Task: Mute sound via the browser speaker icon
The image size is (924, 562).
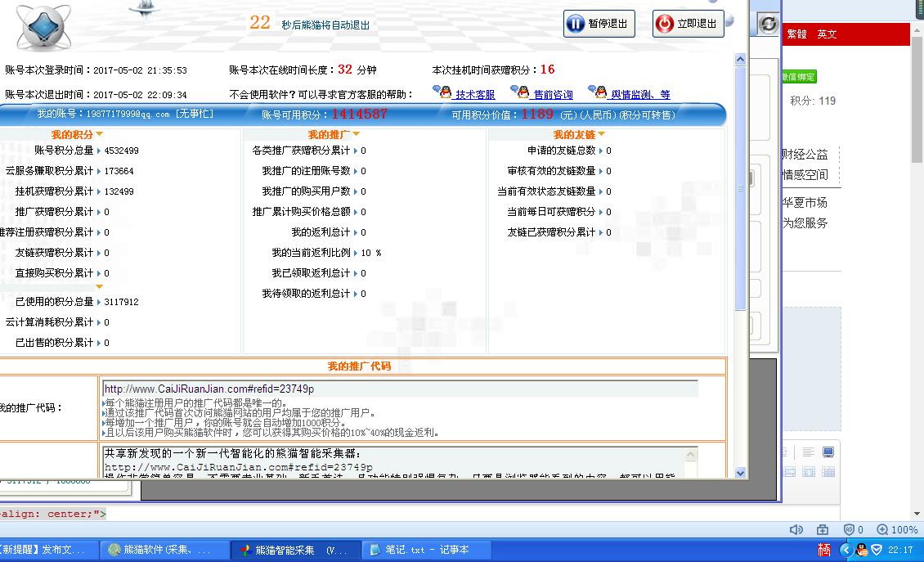Action: (796, 529)
